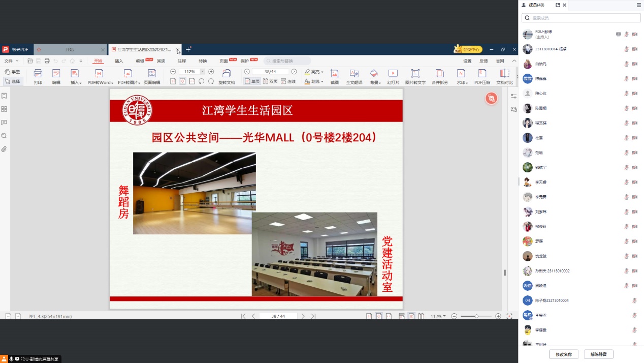The width and height of the screenshot is (644, 363).
Task: Toggle Continuous (连续) scrolling mode
Action: point(288,81)
